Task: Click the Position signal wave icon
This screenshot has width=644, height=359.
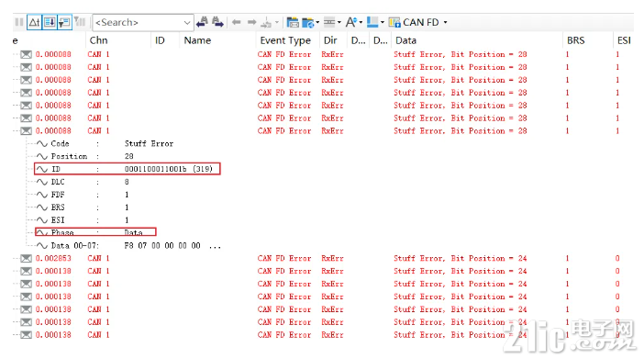Action: tap(42, 156)
